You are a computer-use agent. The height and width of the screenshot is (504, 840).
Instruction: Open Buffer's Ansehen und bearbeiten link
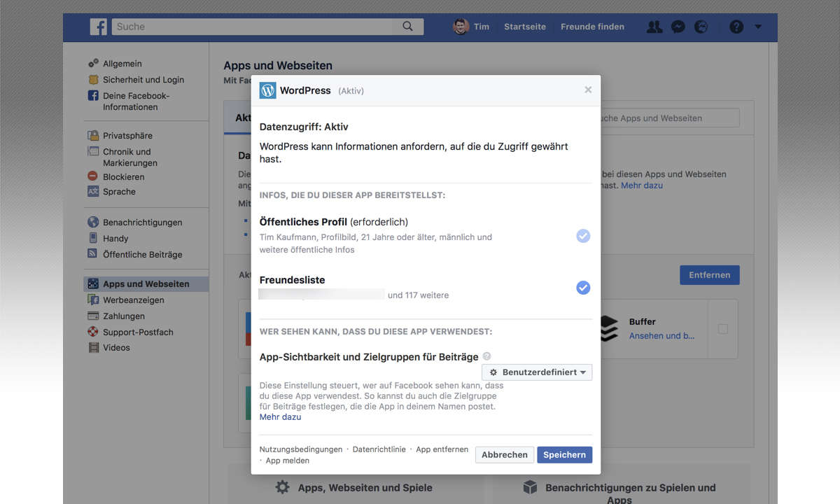coord(661,336)
